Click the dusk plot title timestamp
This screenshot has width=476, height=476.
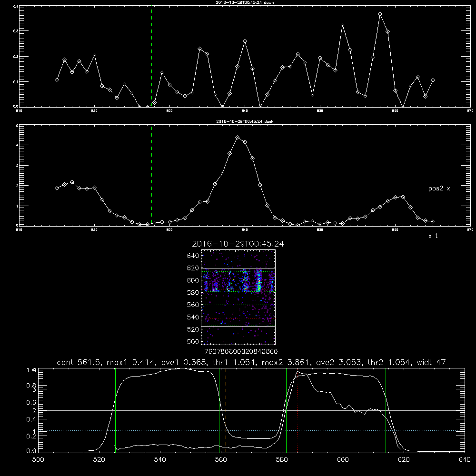(x=245, y=121)
